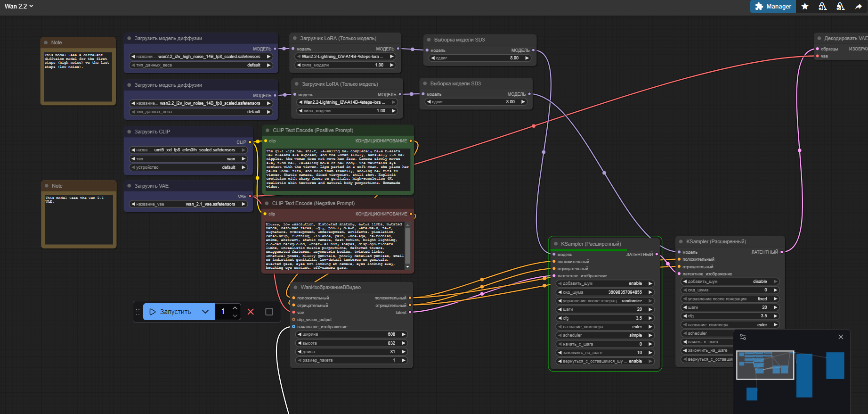Click the star icon in the top bar
Screen dimensions: 868x414
point(805,7)
